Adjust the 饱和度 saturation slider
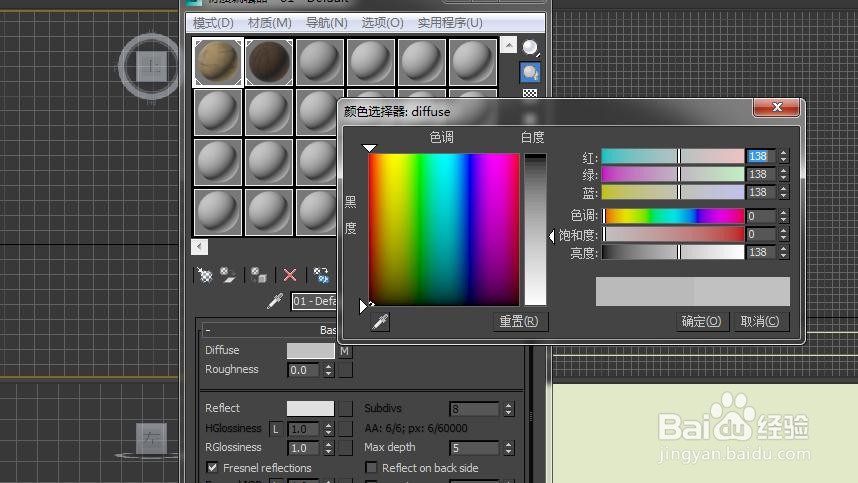Screen dimensions: 858x483 click(x=673, y=234)
